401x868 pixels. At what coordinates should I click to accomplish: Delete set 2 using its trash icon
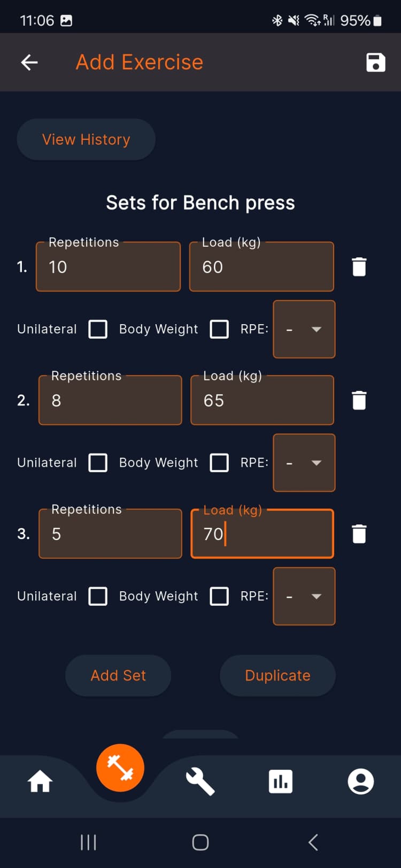[358, 400]
